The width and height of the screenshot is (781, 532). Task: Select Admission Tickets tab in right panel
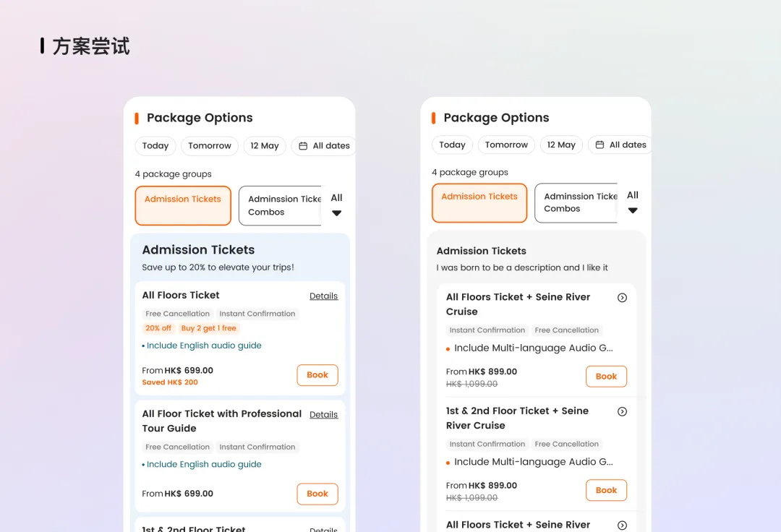click(x=479, y=203)
